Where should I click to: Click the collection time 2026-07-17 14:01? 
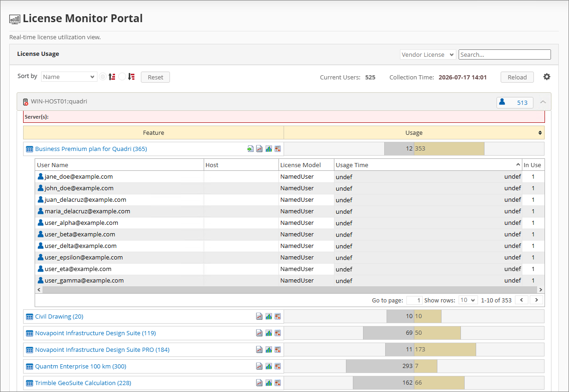click(463, 77)
